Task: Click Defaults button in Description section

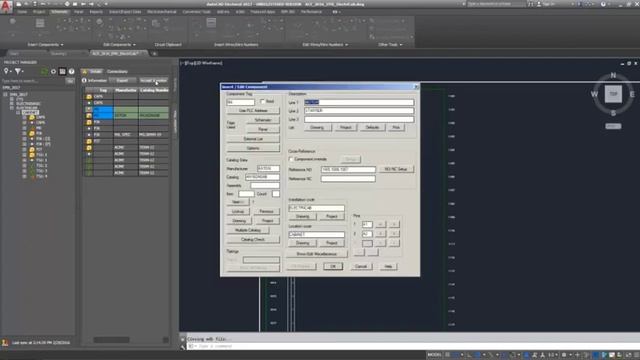Action: 372,127
